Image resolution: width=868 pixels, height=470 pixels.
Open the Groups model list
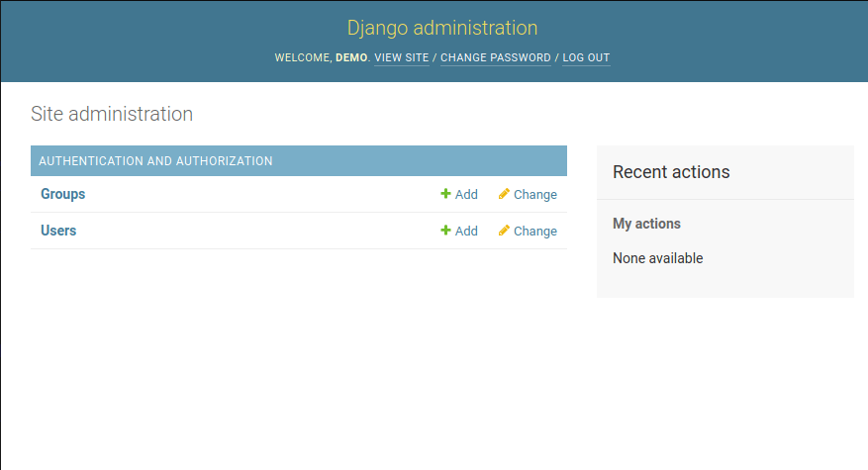coord(62,195)
